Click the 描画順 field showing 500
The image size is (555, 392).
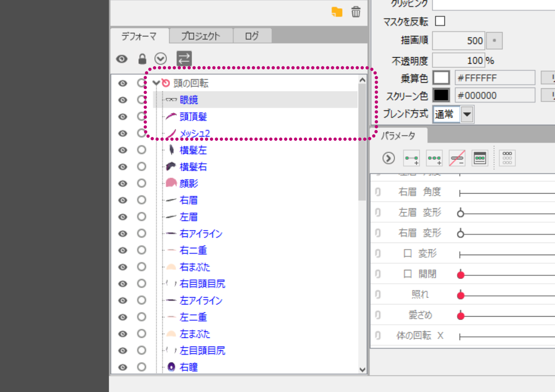[459, 41]
